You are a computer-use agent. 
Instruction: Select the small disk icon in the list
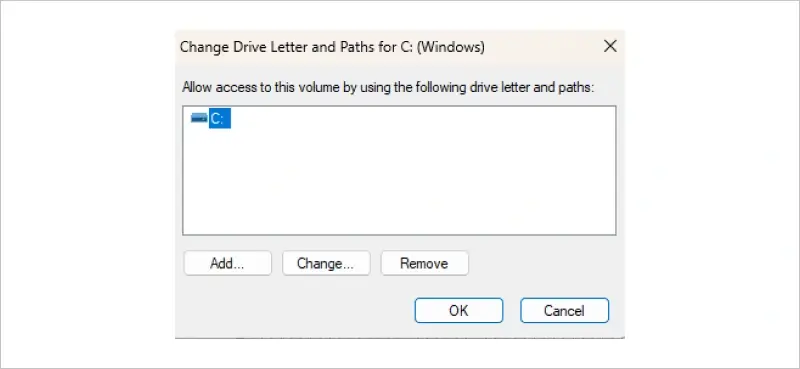199,118
